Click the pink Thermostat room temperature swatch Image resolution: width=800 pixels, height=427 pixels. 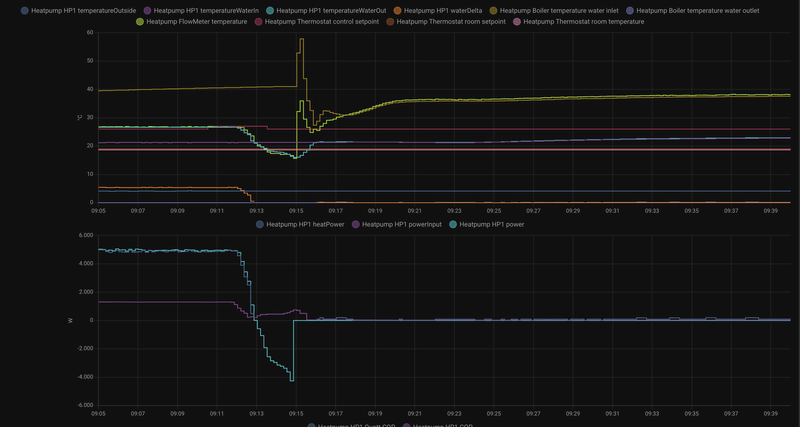click(517, 21)
